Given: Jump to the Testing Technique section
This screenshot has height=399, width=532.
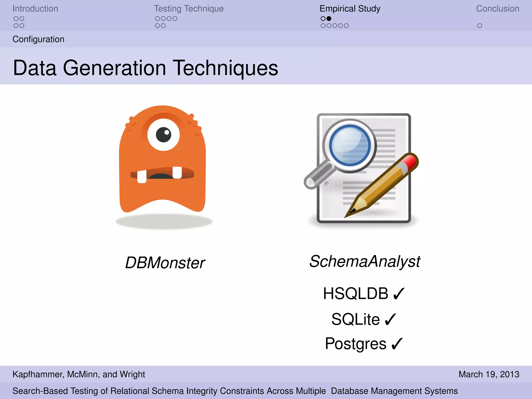Looking at the screenshot, I should click(x=189, y=9).
